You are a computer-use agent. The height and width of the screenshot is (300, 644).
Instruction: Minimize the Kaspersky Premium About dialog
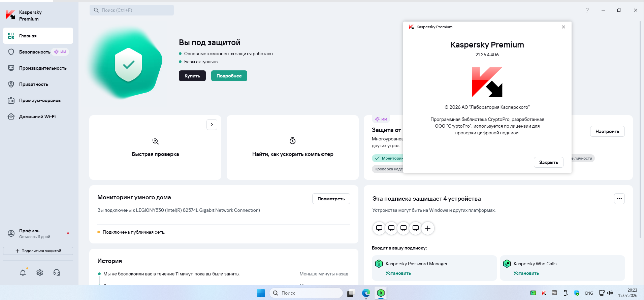(x=547, y=27)
